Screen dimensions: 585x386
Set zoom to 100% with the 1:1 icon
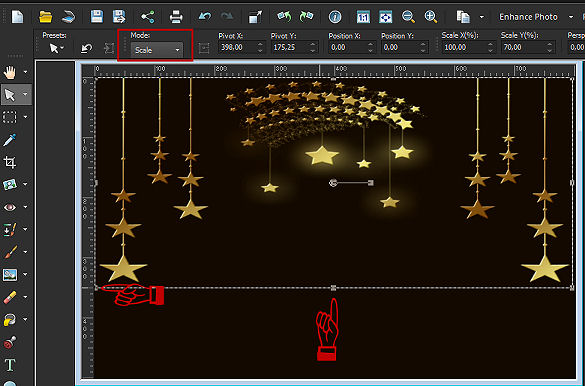click(x=363, y=17)
